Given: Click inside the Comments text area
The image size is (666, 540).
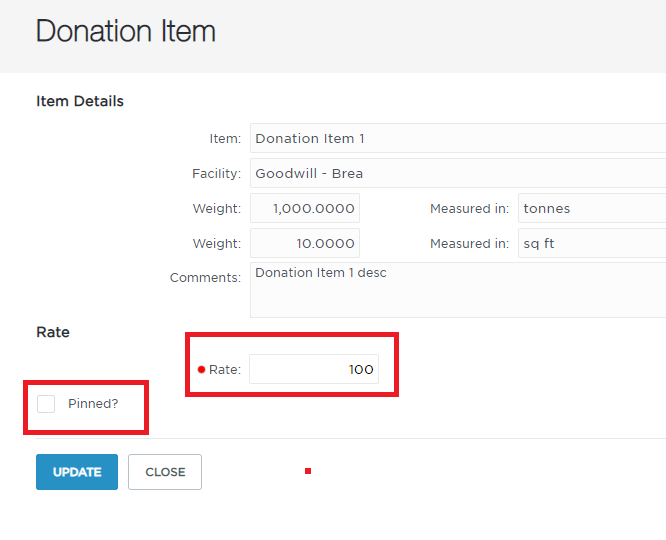Looking at the screenshot, I should (458, 290).
